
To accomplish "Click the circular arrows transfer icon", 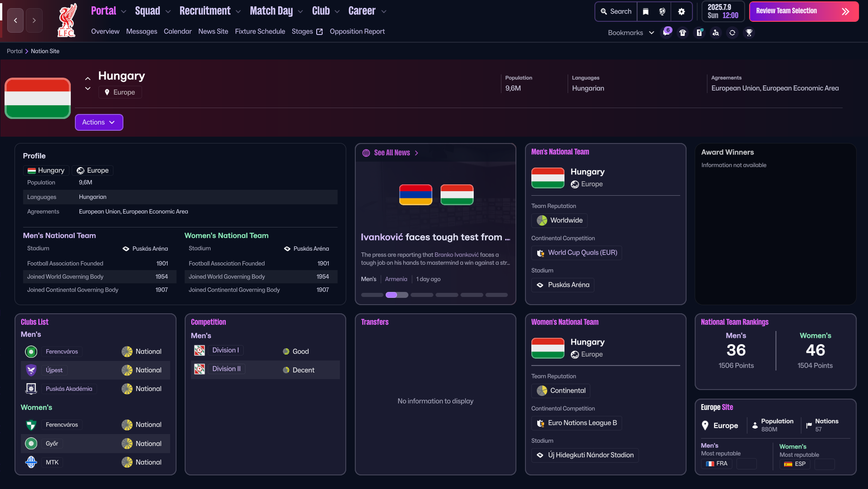I will [x=732, y=33].
